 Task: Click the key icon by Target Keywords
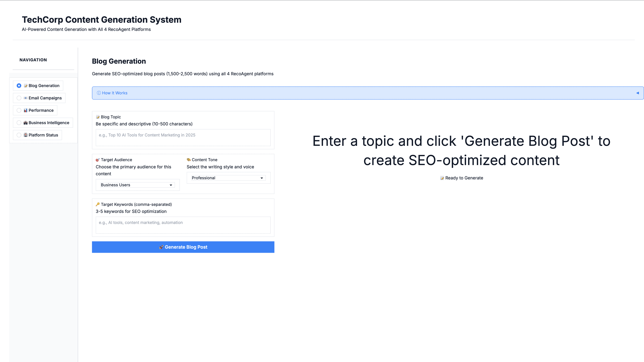tap(98, 204)
